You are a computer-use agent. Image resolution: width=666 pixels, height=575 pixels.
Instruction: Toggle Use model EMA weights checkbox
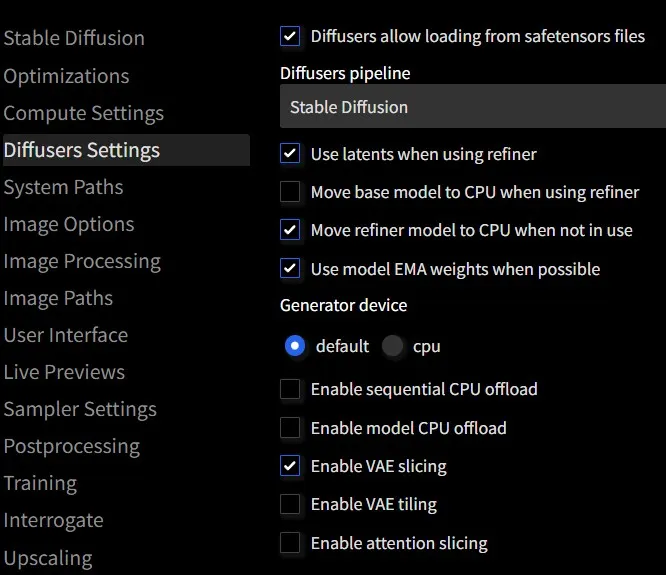point(290,268)
